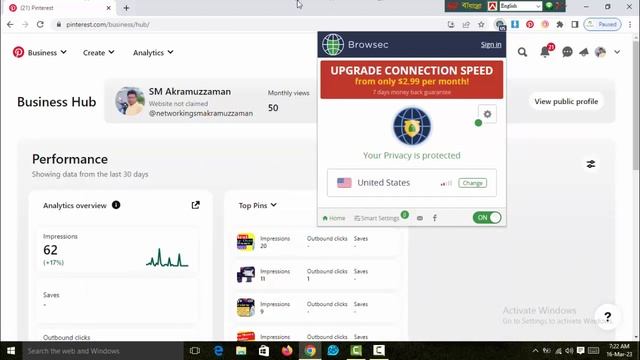
Task: Select the Pinterest browser tab
Action: [x=59, y=8]
